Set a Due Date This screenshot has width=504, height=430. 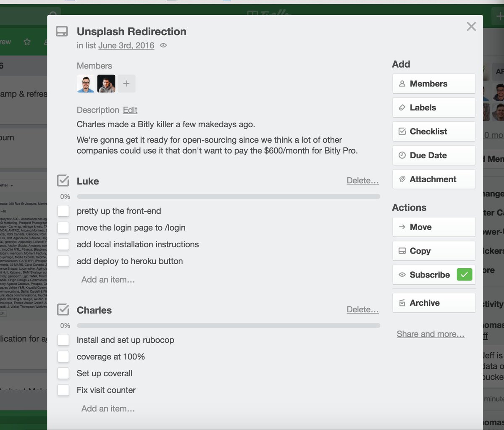[x=434, y=155]
